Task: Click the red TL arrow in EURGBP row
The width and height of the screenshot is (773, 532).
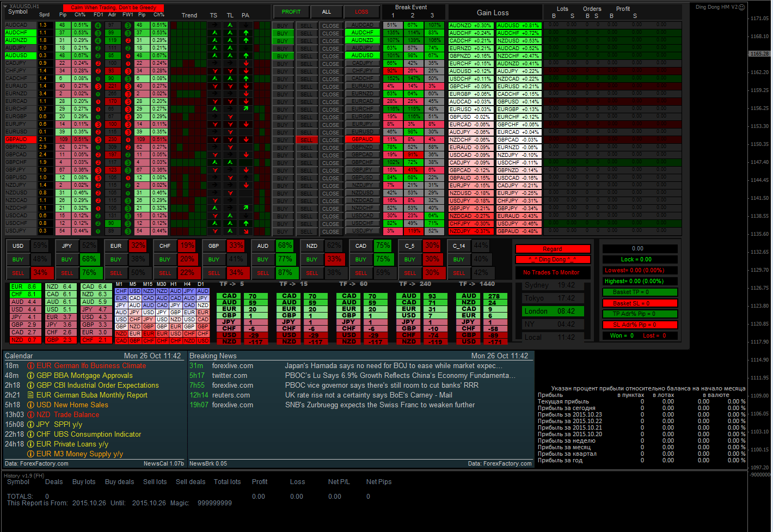Action: pyautogui.click(x=230, y=117)
